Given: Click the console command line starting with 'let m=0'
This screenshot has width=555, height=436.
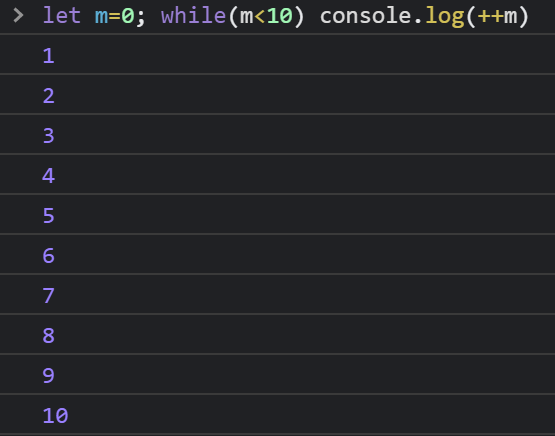Looking at the screenshot, I should click(285, 16).
